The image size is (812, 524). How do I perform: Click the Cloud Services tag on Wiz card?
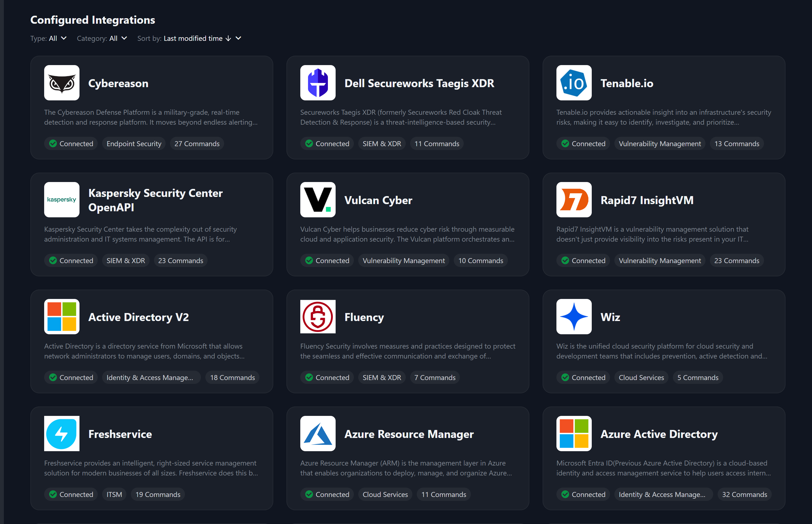click(x=641, y=378)
